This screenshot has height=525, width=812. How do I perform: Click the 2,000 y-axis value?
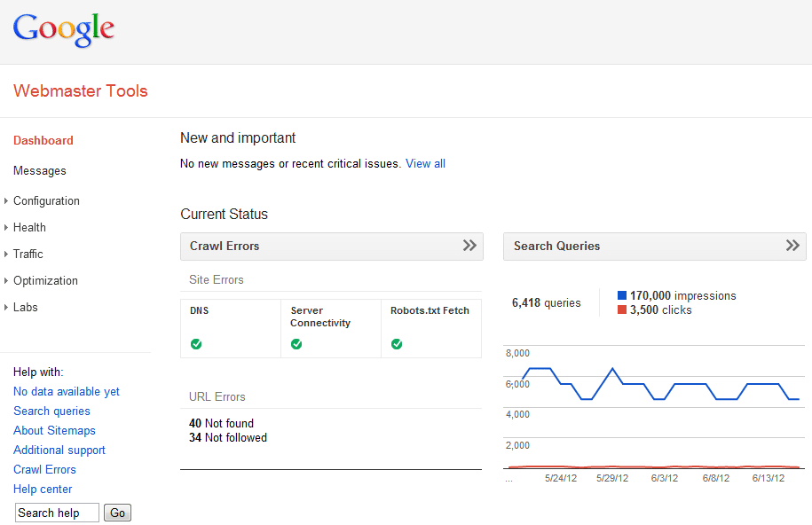[517, 445]
